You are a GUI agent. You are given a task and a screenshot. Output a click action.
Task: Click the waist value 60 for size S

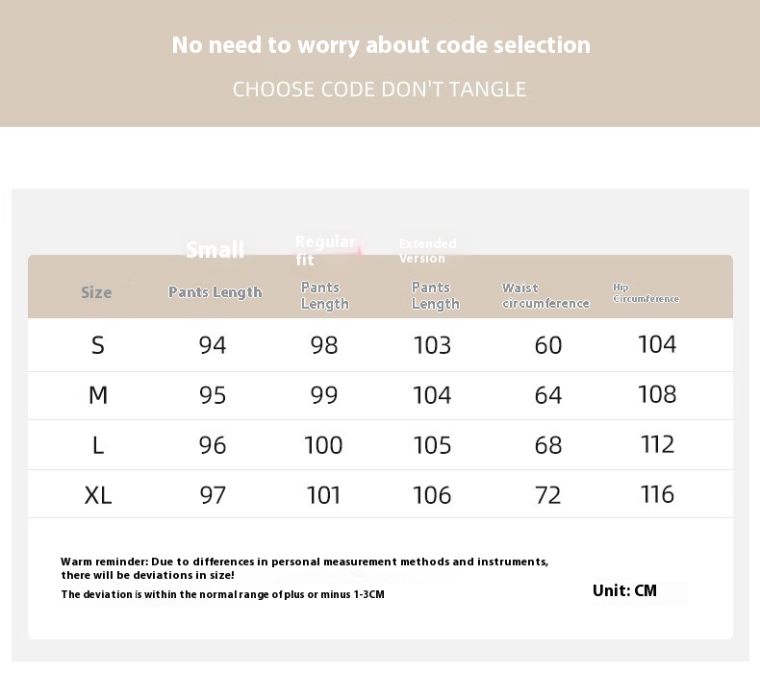(548, 345)
